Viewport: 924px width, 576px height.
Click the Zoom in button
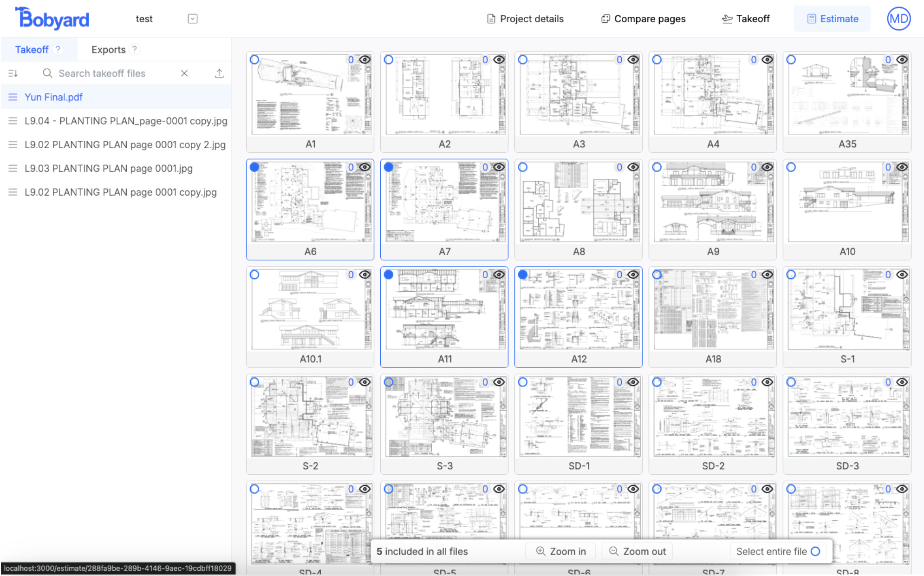[x=561, y=551]
